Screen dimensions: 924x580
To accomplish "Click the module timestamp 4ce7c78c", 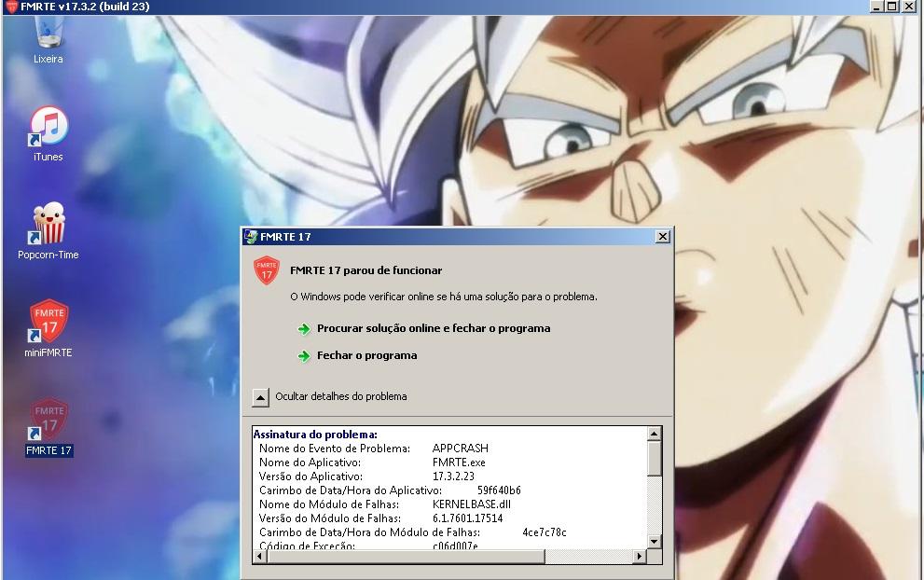I will pos(544,532).
